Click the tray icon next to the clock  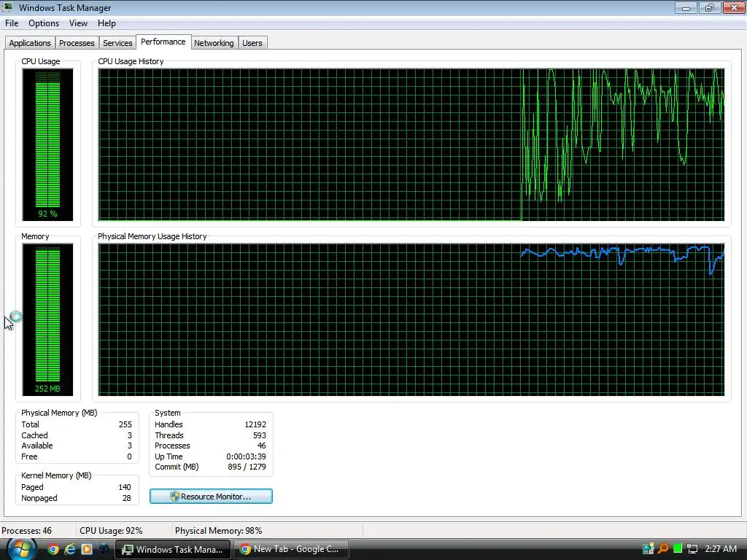692,549
